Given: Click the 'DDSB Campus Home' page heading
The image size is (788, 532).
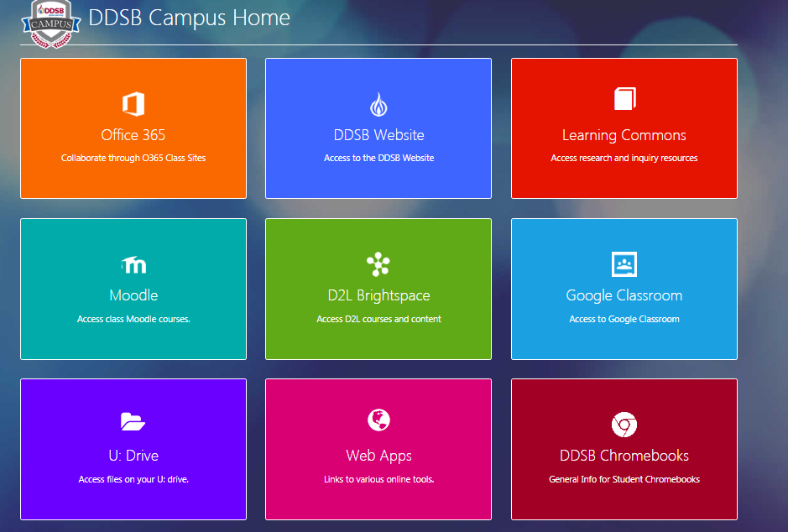Looking at the screenshot, I should click(x=190, y=18).
